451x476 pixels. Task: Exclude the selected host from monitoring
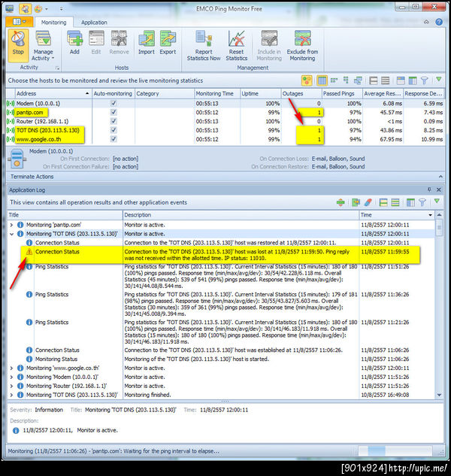click(x=302, y=46)
